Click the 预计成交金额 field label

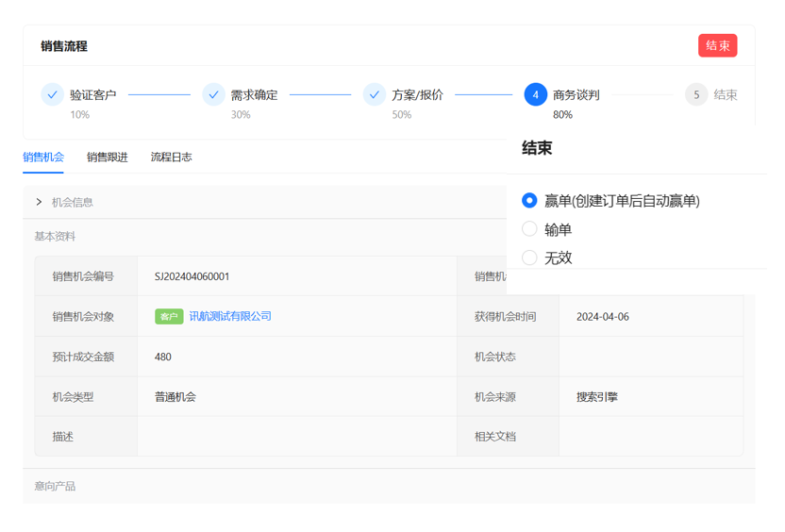[83, 357]
